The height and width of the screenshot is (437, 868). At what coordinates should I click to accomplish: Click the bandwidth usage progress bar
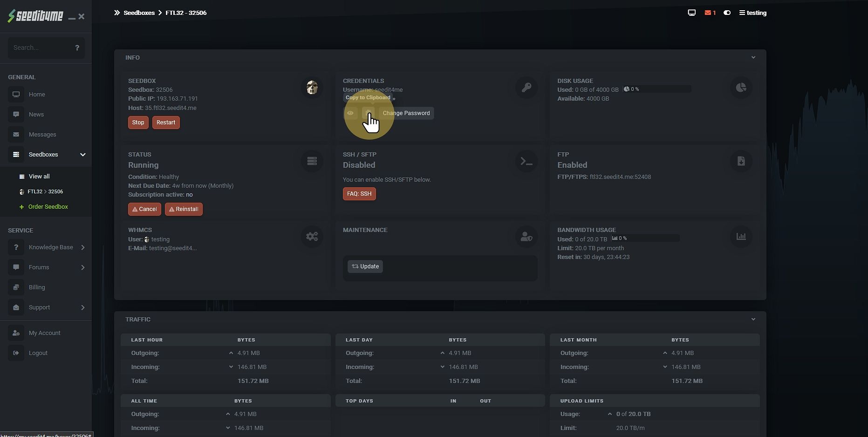(645, 238)
